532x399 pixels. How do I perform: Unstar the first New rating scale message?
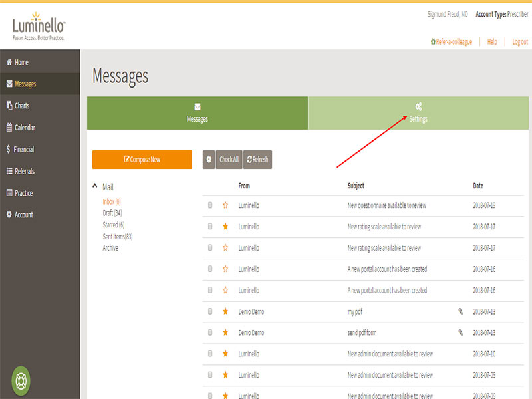225,226
